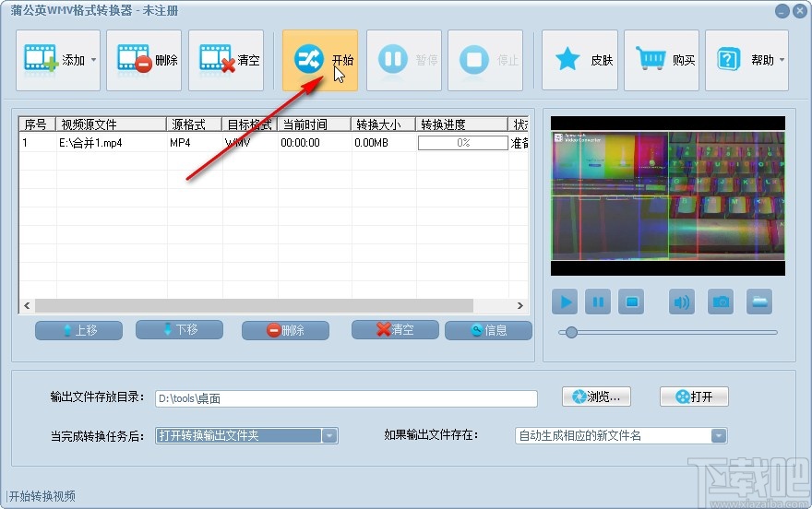
Task: Move item up with 上移 button
Action: (78, 330)
